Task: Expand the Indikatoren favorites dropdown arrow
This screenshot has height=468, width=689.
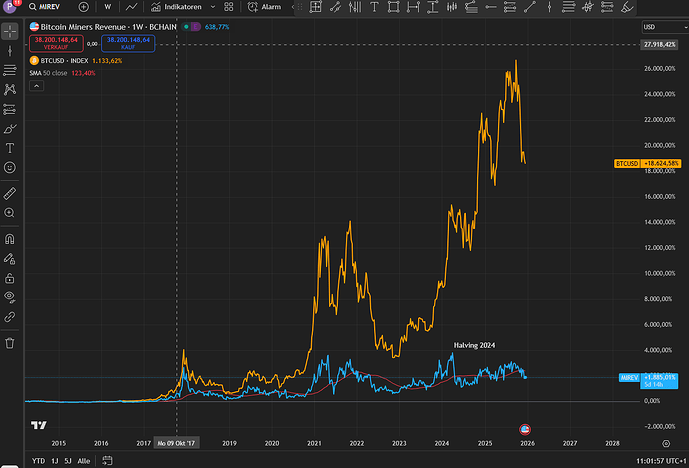Action: coord(213,7)
